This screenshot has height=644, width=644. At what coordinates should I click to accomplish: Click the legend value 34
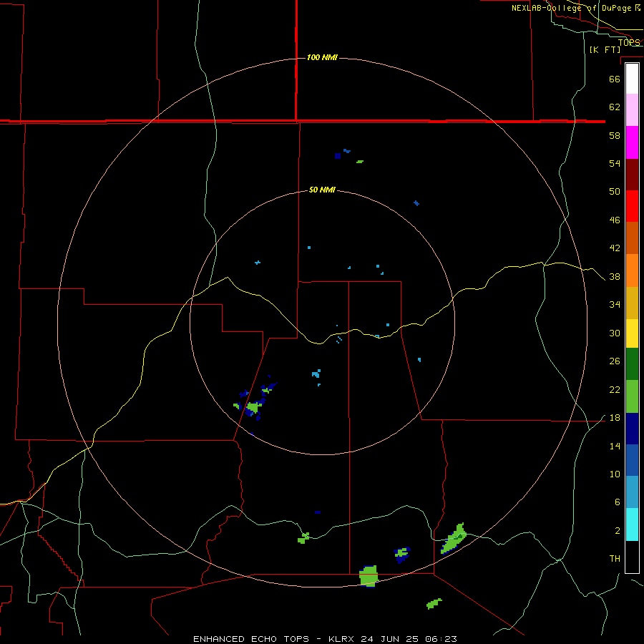click(615, 304)
